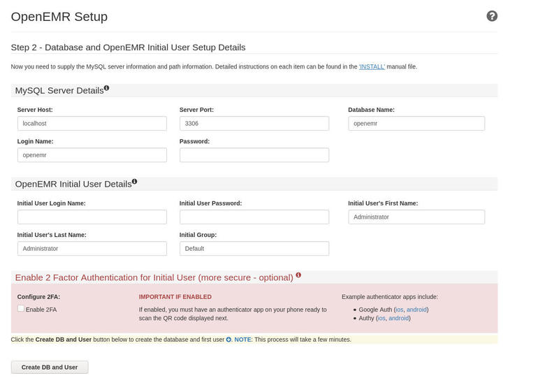
Task: Click the 'Enable 2FA' label text
Action: (x=41, y=310)
